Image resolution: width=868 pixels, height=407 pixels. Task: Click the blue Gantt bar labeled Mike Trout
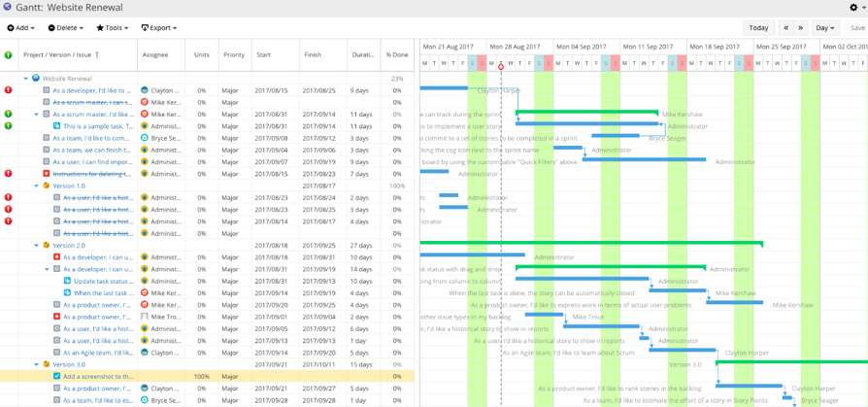(544, 315)
